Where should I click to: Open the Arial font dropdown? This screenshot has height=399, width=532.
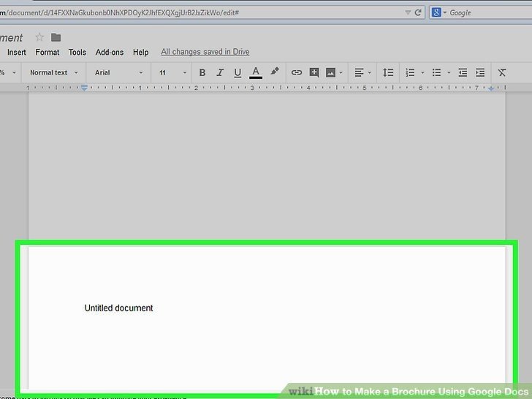coord(118,72)
